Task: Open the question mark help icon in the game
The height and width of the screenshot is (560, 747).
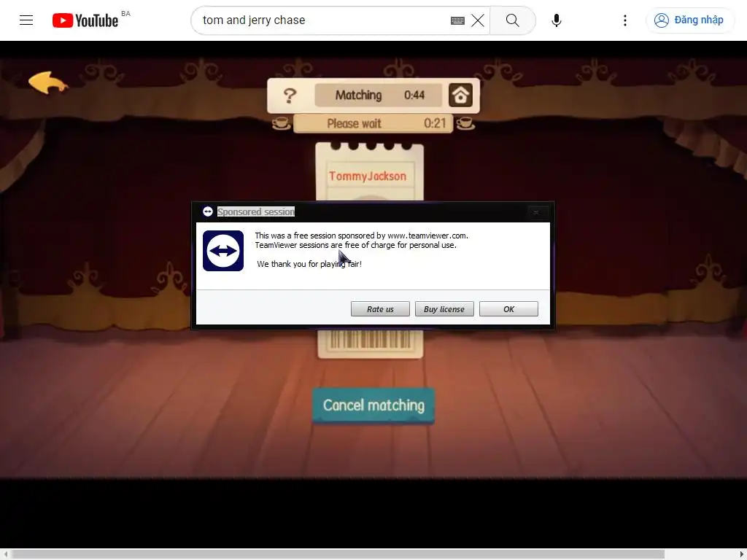Action: tap(289, 96)
